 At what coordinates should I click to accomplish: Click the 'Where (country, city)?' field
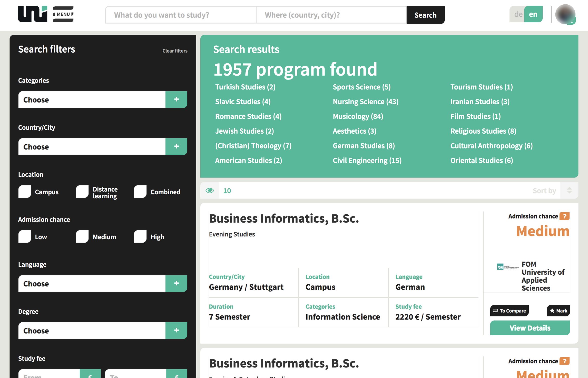pyautogui.click(x=331, y=15)
